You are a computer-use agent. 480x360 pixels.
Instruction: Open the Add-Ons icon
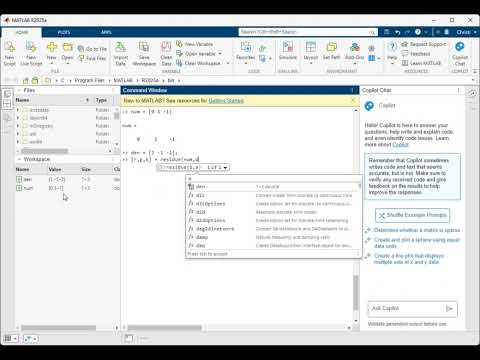355,47
